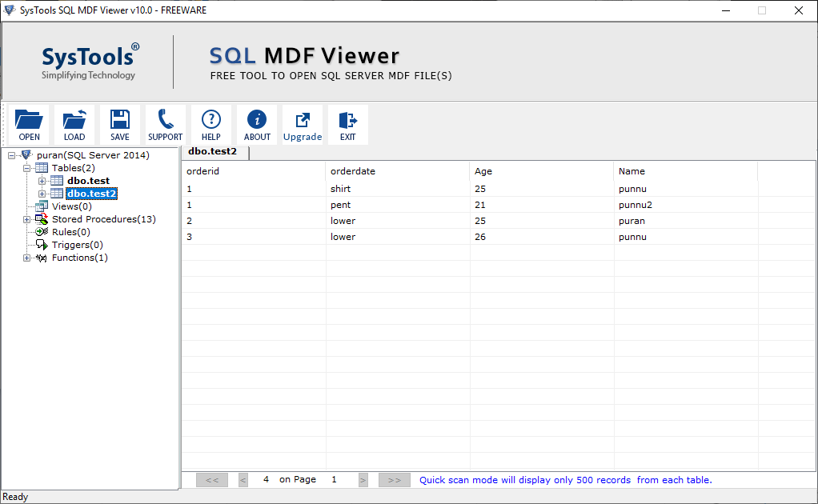This screenshot has height=504, width=818.
Task: Select dbo.test2 in the tree
Action: click(x=91, y=194)
